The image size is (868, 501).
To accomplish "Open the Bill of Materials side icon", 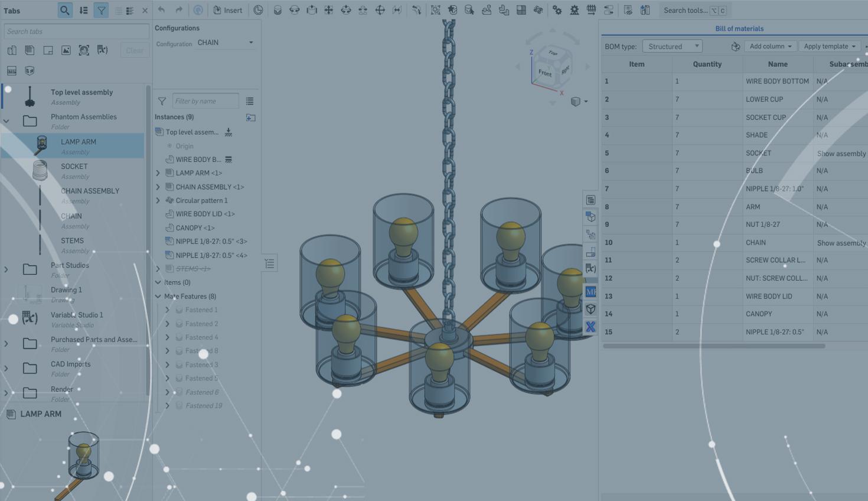I will pyautogui.click(x=590, y=200).
